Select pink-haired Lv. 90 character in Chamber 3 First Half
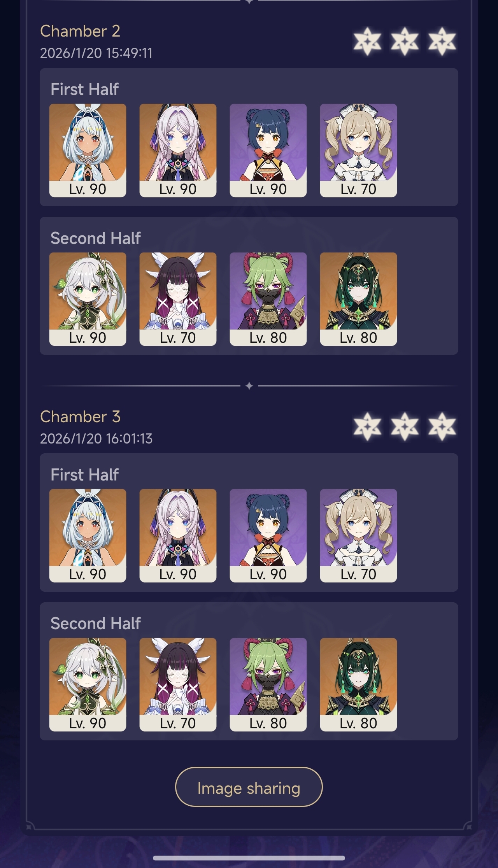Viewport: 498px width, 868px height. pos(178,535)
